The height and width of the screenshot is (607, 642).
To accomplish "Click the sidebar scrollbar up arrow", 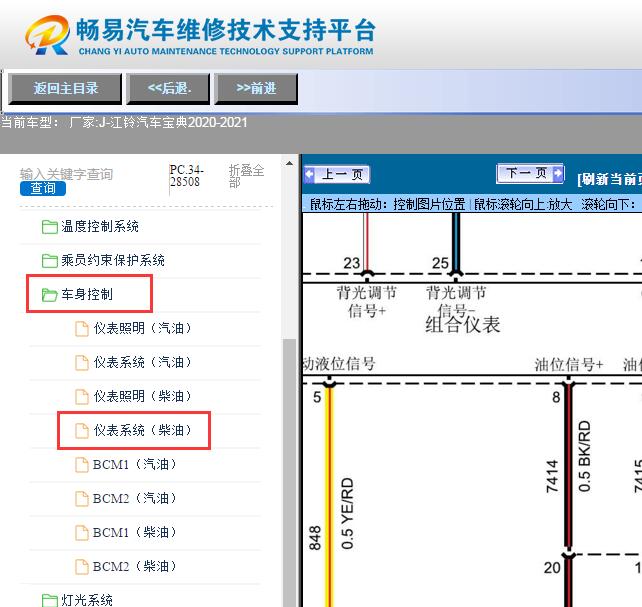I will coord(289,163).
